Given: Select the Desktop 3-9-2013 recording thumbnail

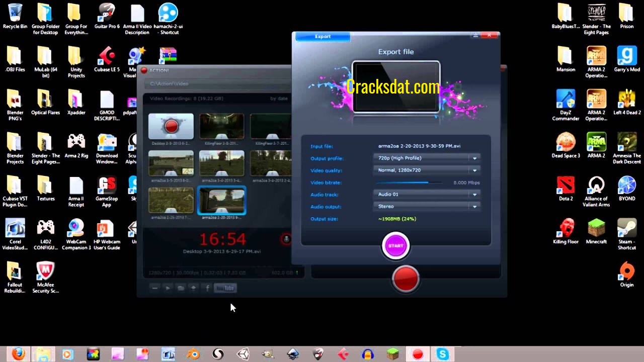Looking at the screenshot, I should 171,126.
